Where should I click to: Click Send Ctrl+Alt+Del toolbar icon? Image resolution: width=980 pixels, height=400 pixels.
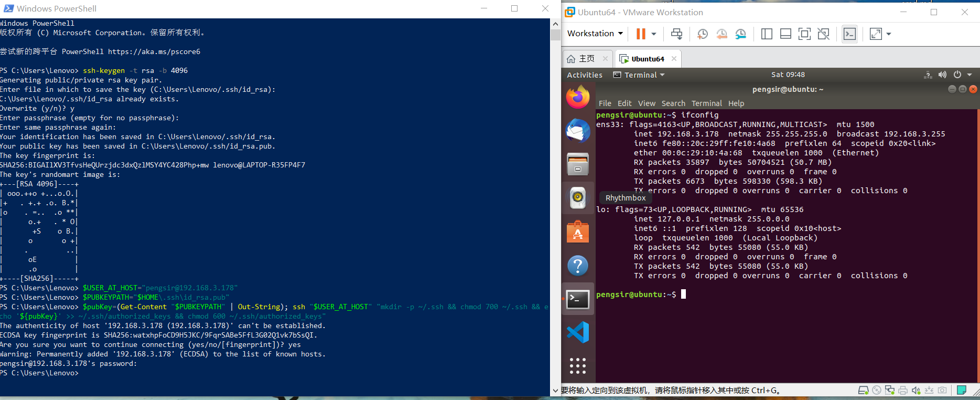click(677, 34)
